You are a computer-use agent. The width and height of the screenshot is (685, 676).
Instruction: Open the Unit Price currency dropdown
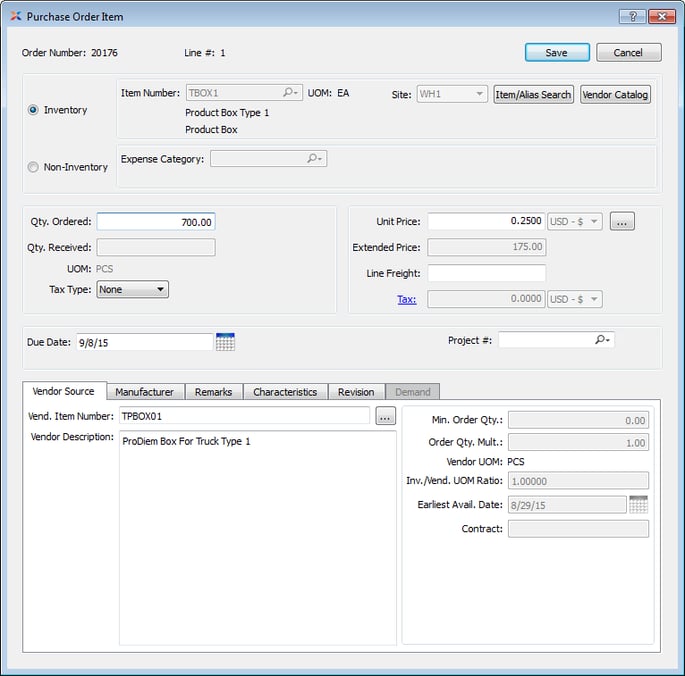pos(575,221)
